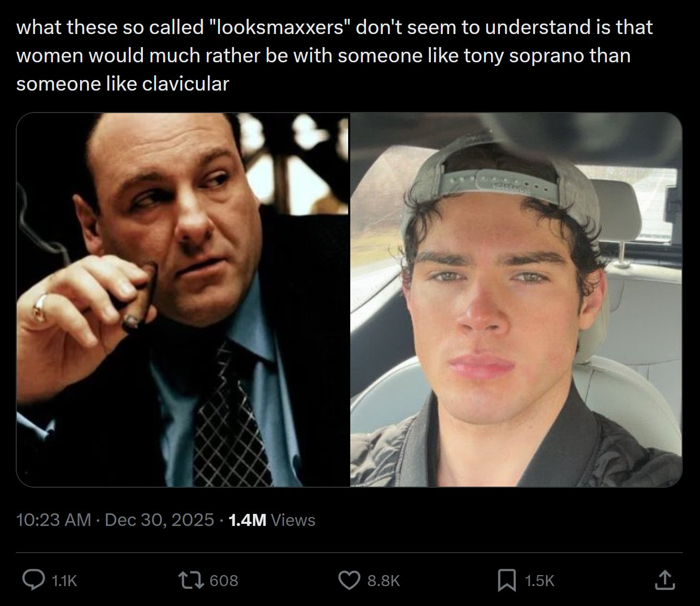Click the share upload icon
The width and height of the screenshot is (700, 606).
[665, 580]
